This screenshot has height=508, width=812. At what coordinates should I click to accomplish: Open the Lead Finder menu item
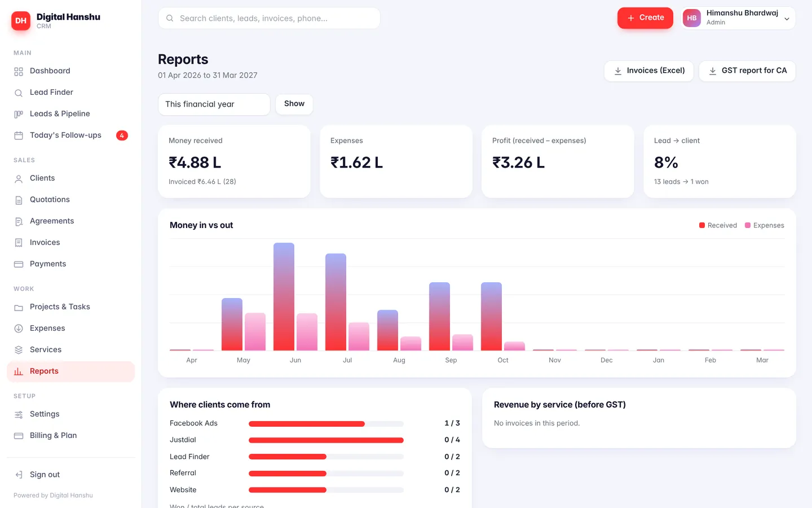[x=70, y=93]
